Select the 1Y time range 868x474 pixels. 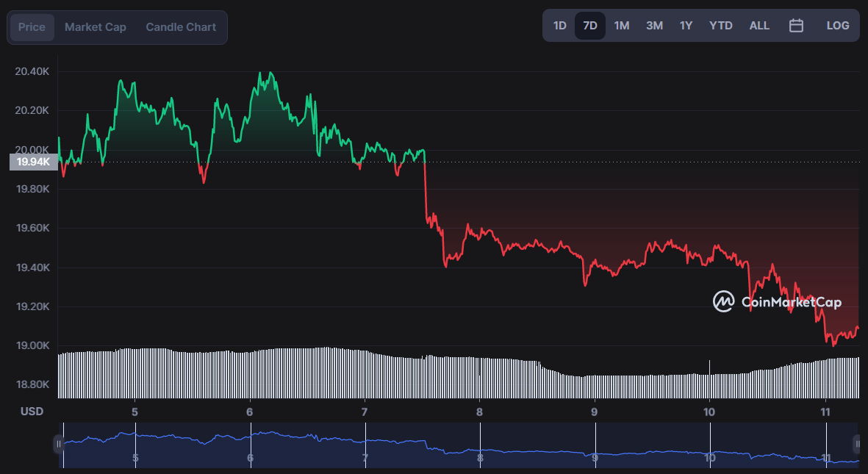tap(686, 26)
